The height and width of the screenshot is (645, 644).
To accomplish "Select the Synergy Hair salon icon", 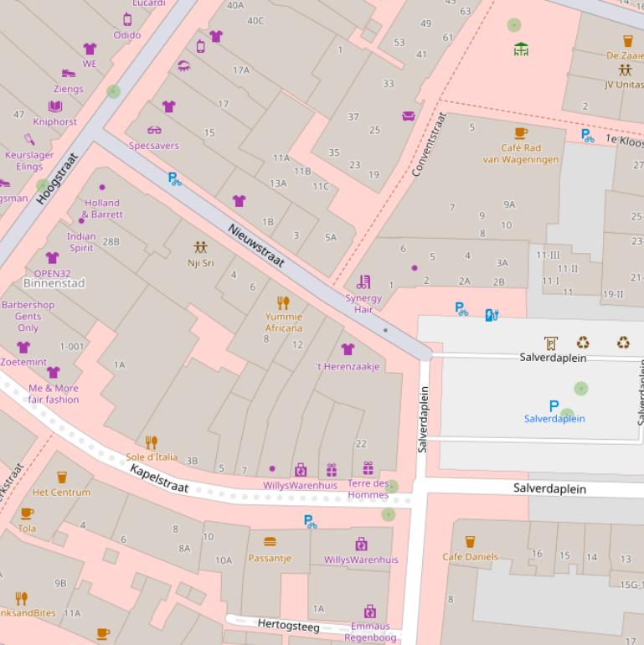I will pyautogui.click(x=363, y=281).
